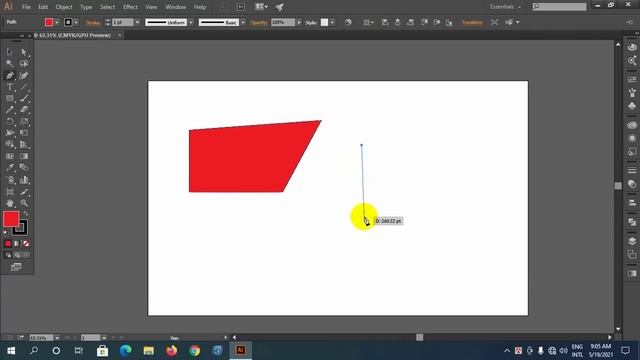Select the Lasso tool
Image resolution: width=640 pixels, height=360 pixels.
click(x=24, y=64)
